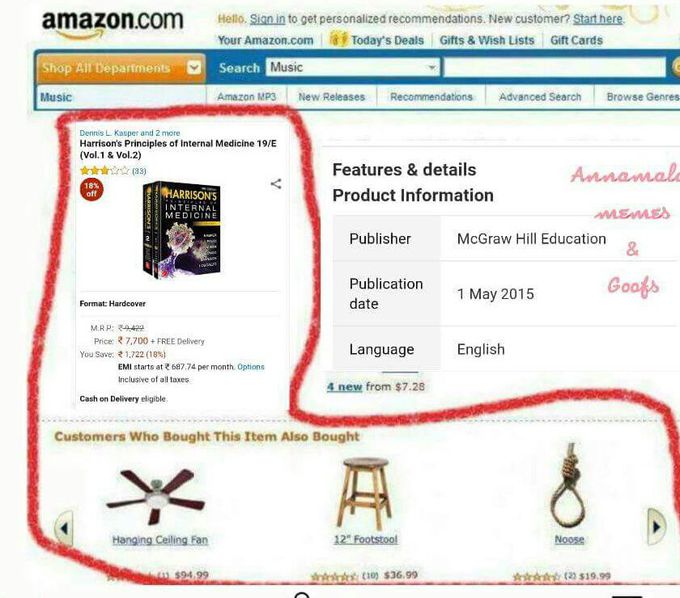This screenshot has width=680, height=598.
Task: Open the Music search category dropdown
Action: [353, 67]
